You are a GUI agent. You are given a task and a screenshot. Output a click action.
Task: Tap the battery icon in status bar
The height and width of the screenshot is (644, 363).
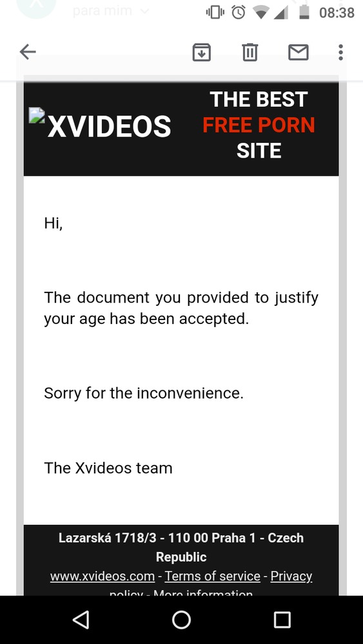(x=304, y=12)
